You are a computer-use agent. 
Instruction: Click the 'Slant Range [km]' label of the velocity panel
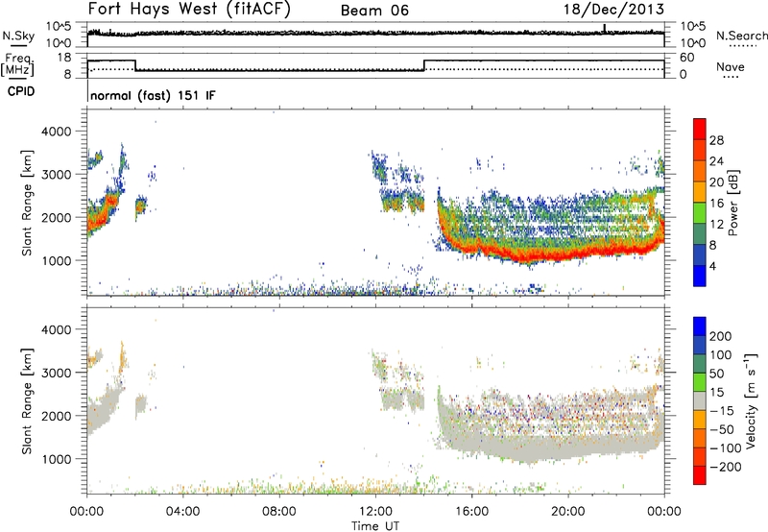pos(27,400)
